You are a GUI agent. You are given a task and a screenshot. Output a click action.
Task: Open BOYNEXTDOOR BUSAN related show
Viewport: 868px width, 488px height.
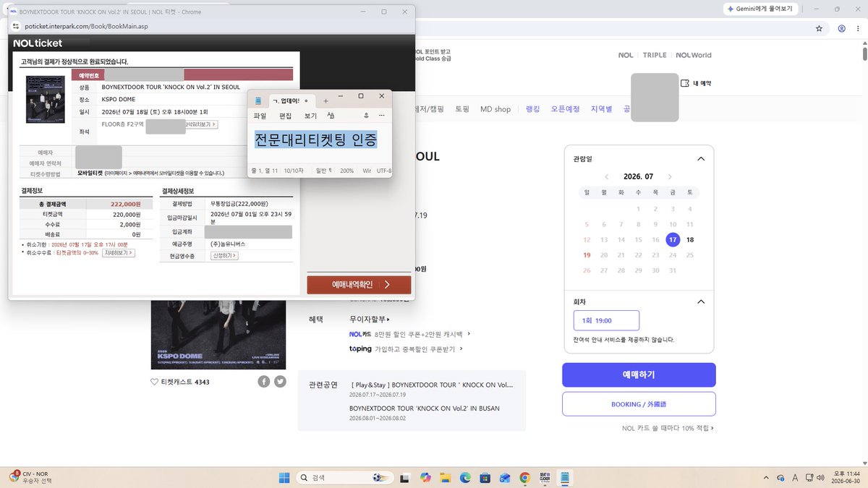click(424, 408)
